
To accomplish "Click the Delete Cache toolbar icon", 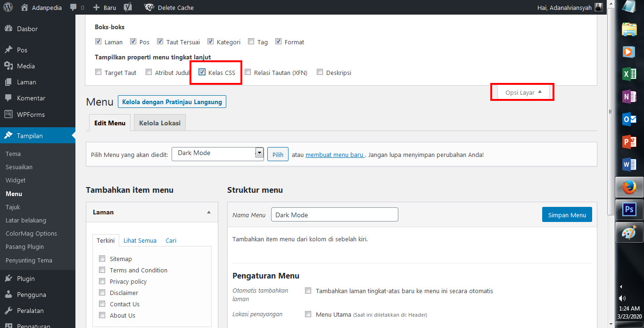I will click(x=149, y=8).
